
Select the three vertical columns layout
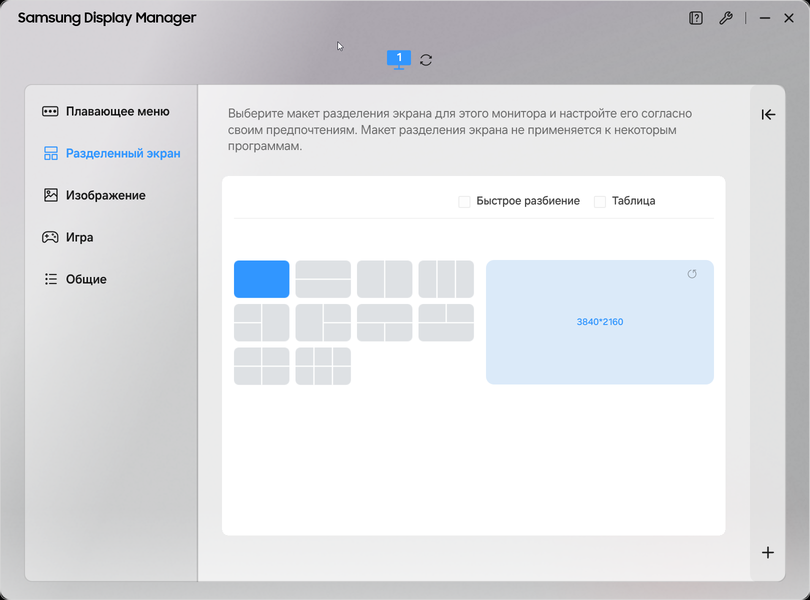pos(446,279)
